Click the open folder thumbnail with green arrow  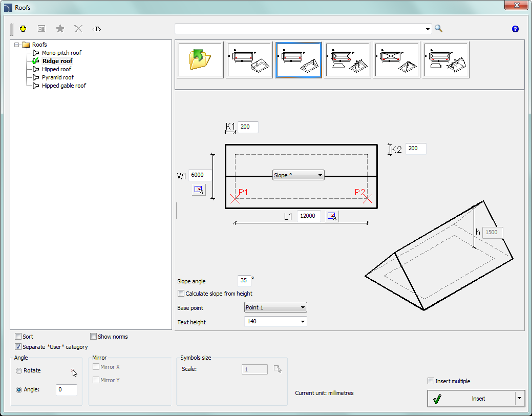click(x=200, y=60)
